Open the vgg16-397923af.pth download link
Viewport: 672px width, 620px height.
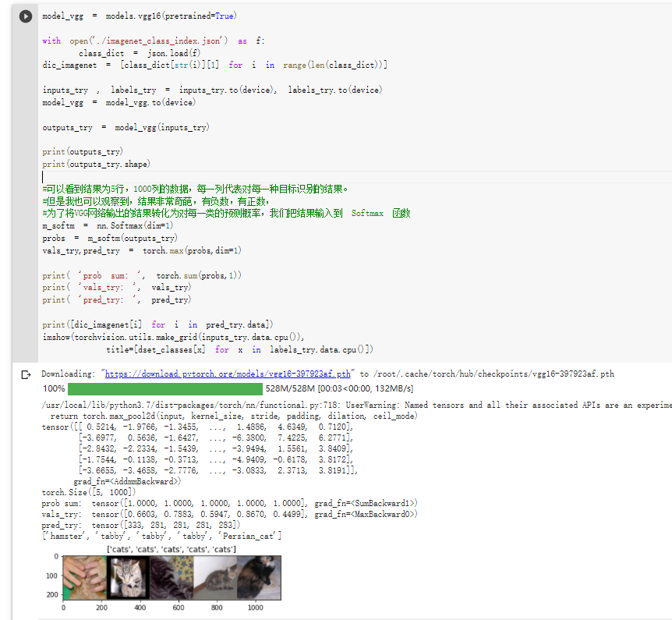228,374
